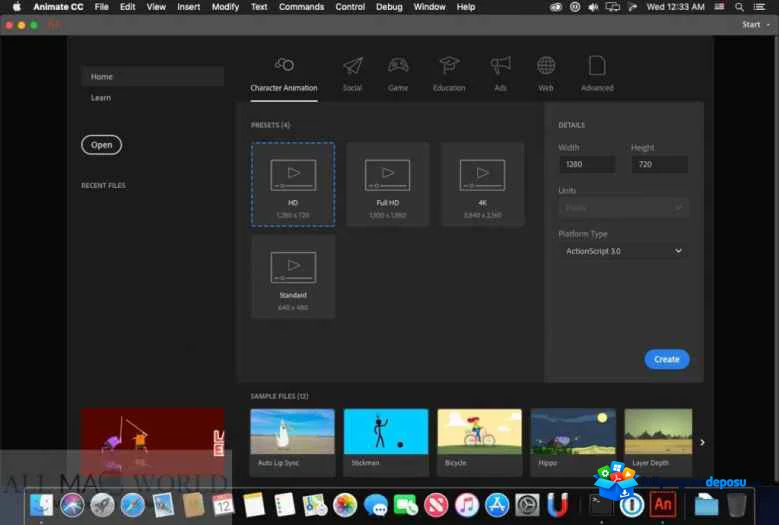This screenshot has height=525, width=779.
Task: Open Messages from the Dock
Action: 375,505
